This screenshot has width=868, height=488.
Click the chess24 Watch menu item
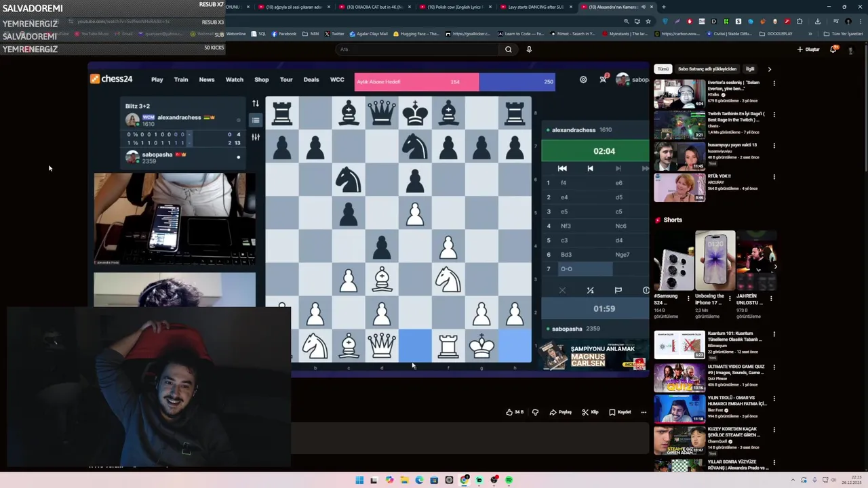234,79
